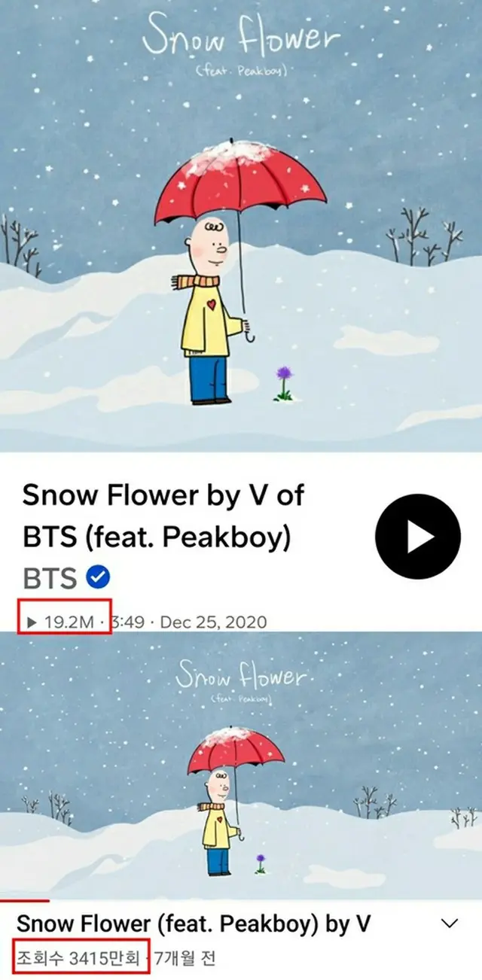The image size is (482, 980).
Task: Expand the video description with the chevron
Action: pos(450,923)
